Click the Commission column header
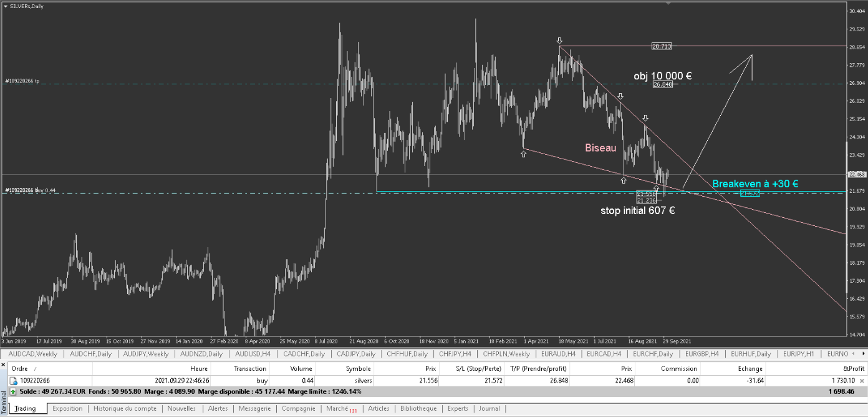868x417 pixels. [667, 369]
